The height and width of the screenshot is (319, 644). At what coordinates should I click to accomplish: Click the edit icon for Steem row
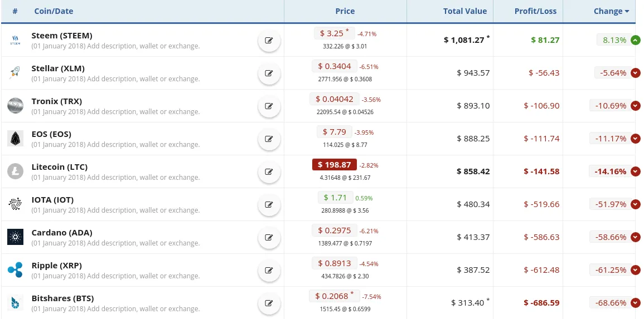[x=269, y=40]
